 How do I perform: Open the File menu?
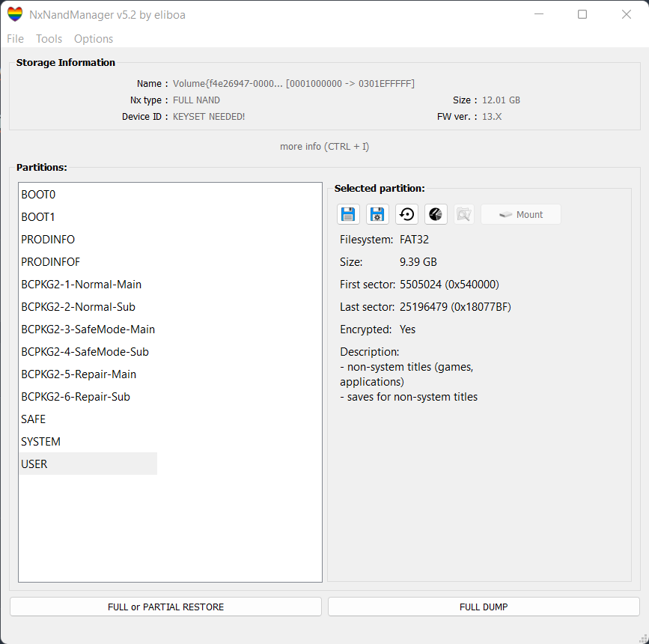[15, 38]
